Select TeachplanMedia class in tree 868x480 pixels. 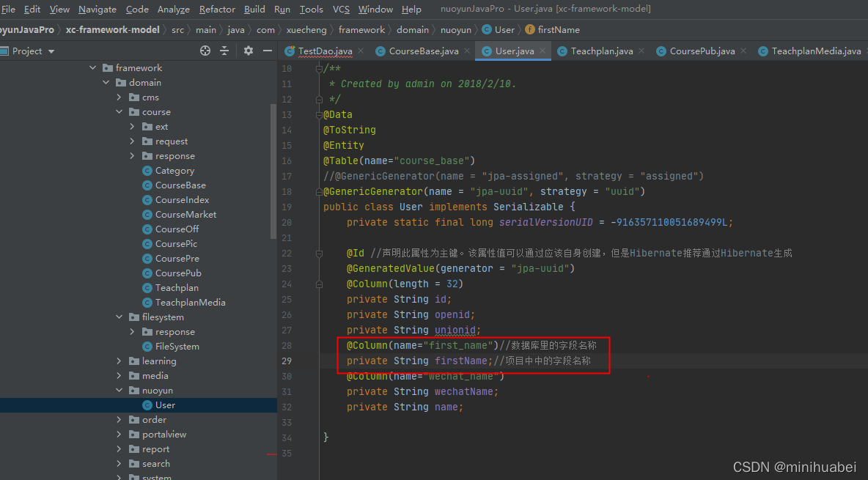click(190, 302)
